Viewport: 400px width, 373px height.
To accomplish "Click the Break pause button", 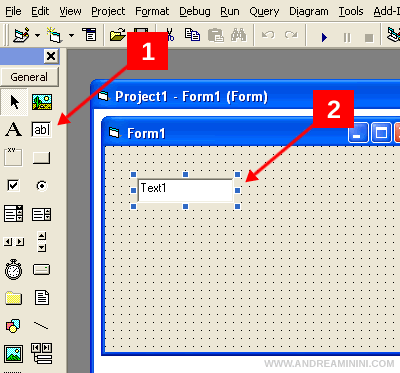I will 347,37.
